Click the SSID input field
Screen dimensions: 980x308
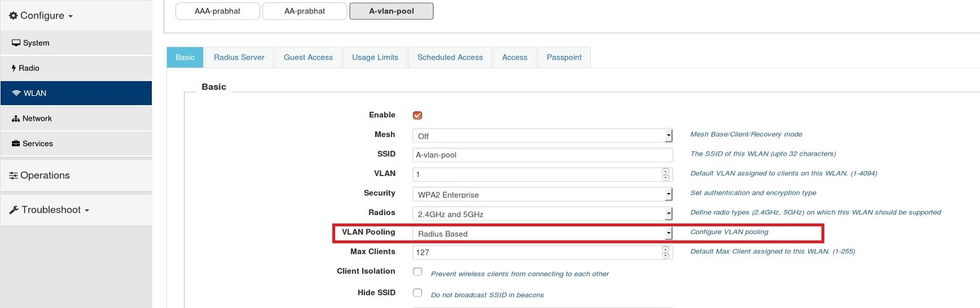point(543,155)
